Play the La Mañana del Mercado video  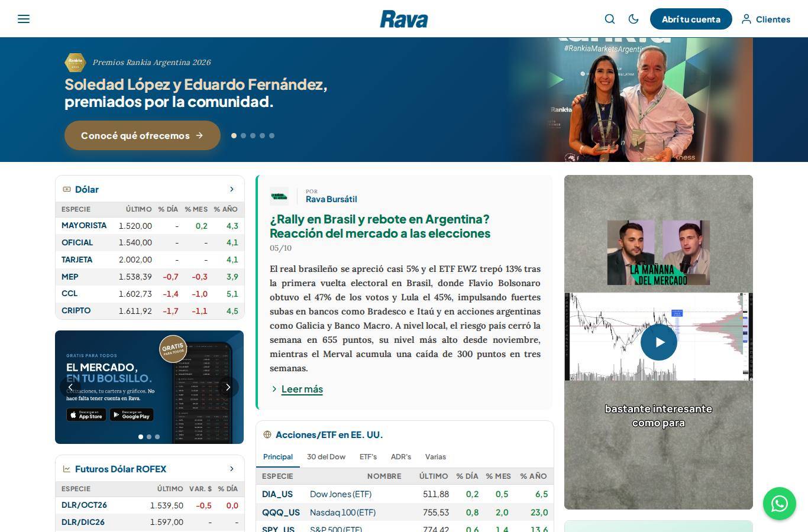click(x=659, y=342)
